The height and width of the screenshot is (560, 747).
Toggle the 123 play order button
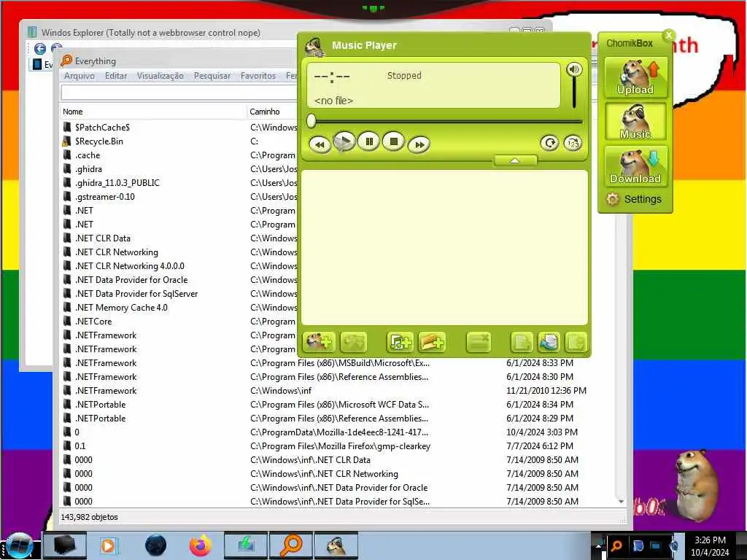tap(573, 143)
